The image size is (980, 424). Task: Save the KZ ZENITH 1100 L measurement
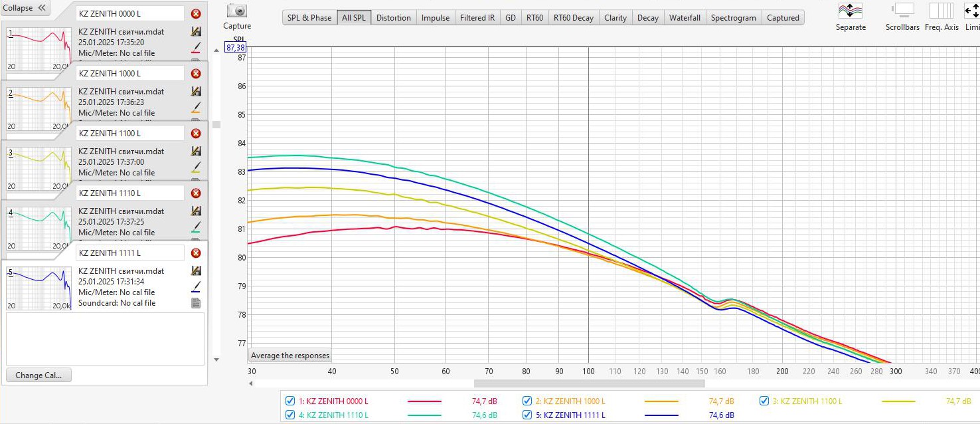coord(196,151)
